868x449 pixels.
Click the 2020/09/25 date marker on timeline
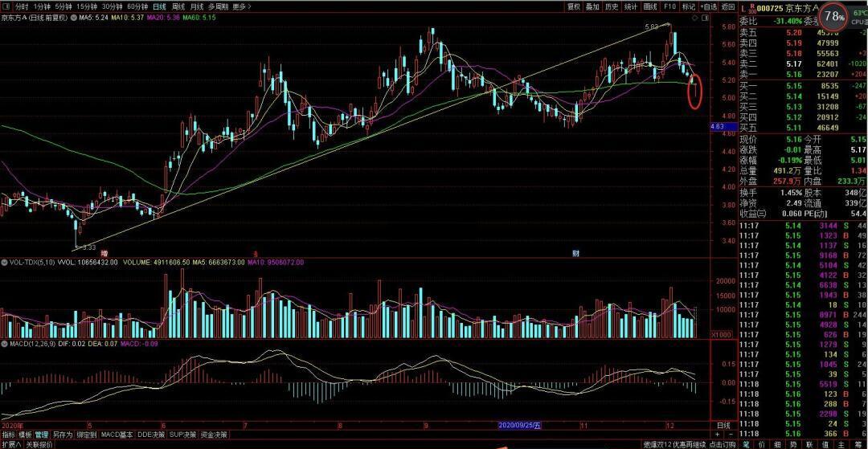[x=520, y=423]
